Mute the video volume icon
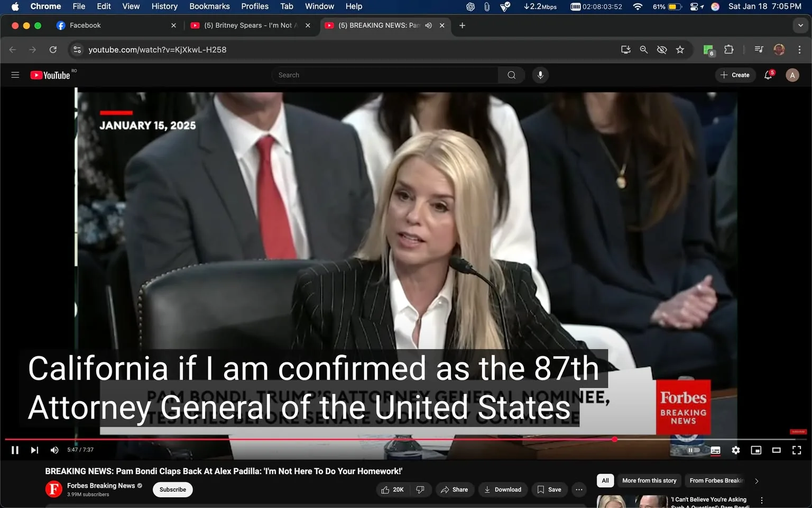Screen dimensions: 812x508 click(54, 450)
